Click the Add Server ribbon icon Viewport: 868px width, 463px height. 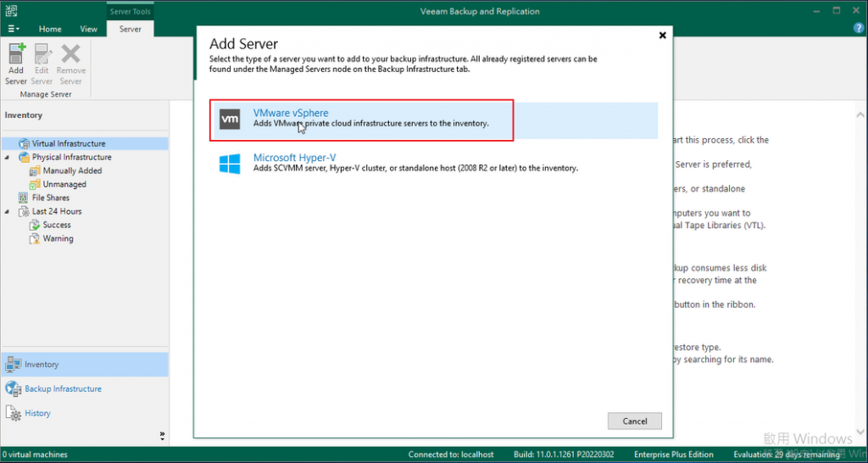tap(16, 53)
